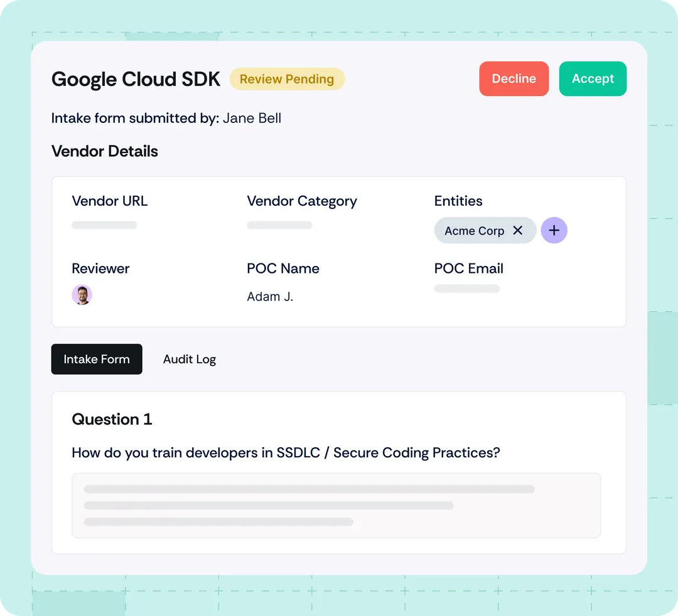Click the 'Vendor URL' field label

tap(109, 201)
